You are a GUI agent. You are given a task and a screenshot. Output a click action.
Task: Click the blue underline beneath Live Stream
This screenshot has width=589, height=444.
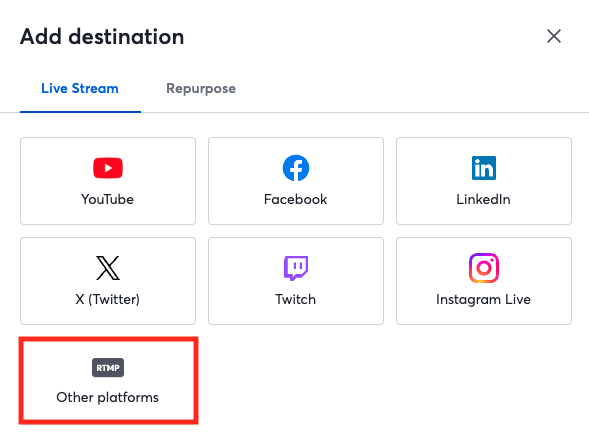coord(80,112)
